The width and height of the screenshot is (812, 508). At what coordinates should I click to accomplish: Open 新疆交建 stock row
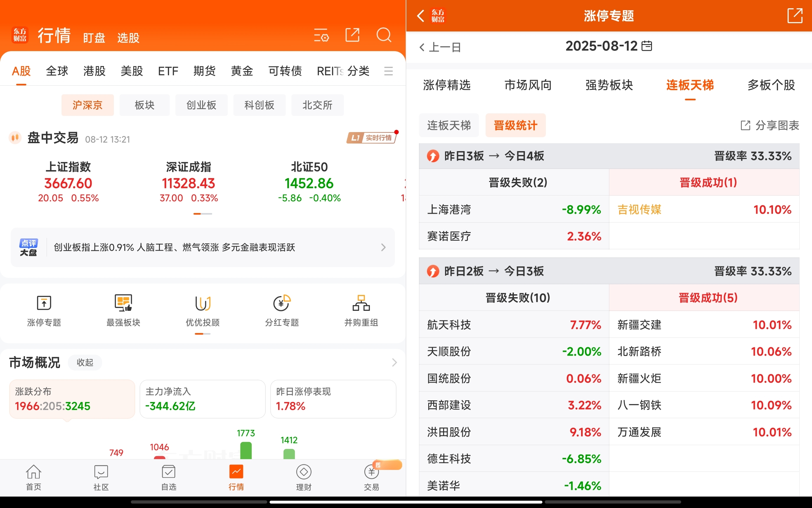[704, 324]
